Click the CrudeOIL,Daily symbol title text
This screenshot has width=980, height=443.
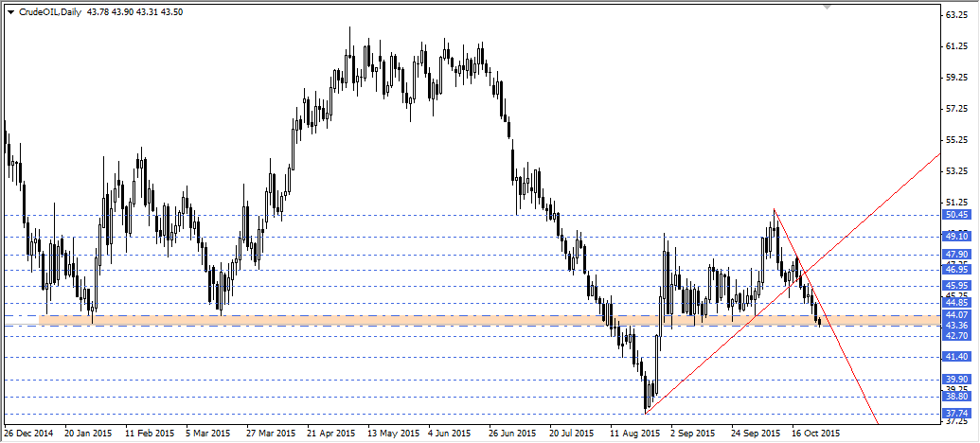(x=49, y=10)
